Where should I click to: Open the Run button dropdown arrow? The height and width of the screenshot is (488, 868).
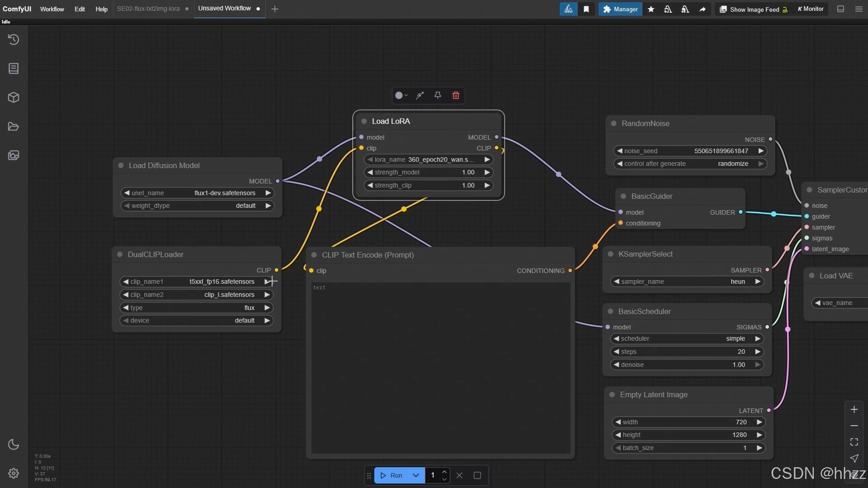pos(416,475)
